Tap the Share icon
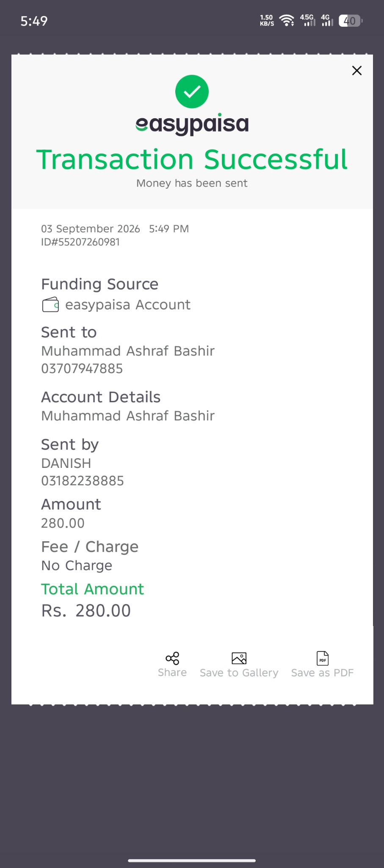This screenshot has width=384, height=868. [172, 658]
